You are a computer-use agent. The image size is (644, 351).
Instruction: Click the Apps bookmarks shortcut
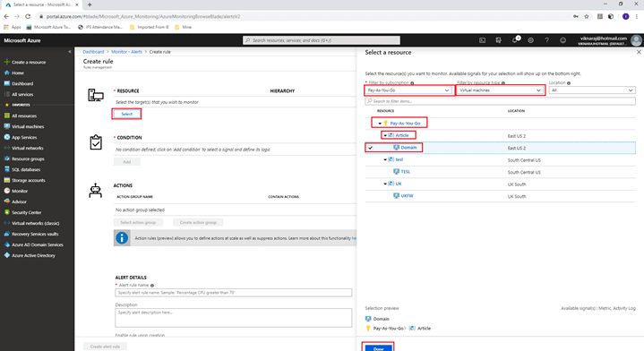point(13,27)
